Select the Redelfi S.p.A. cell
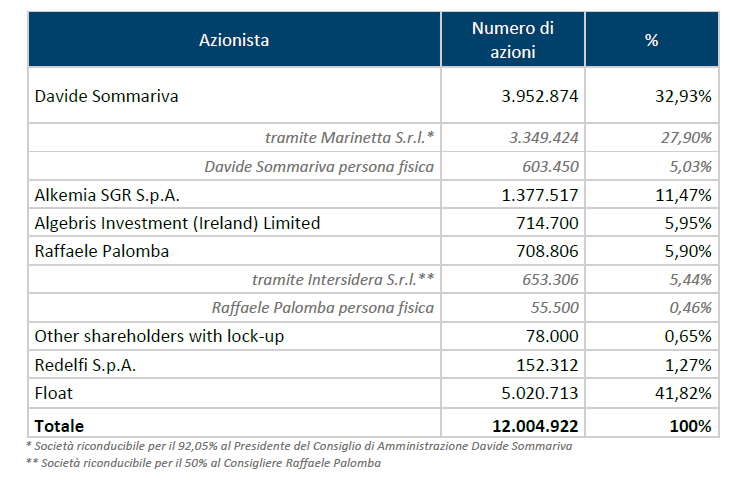 point(87,365)
